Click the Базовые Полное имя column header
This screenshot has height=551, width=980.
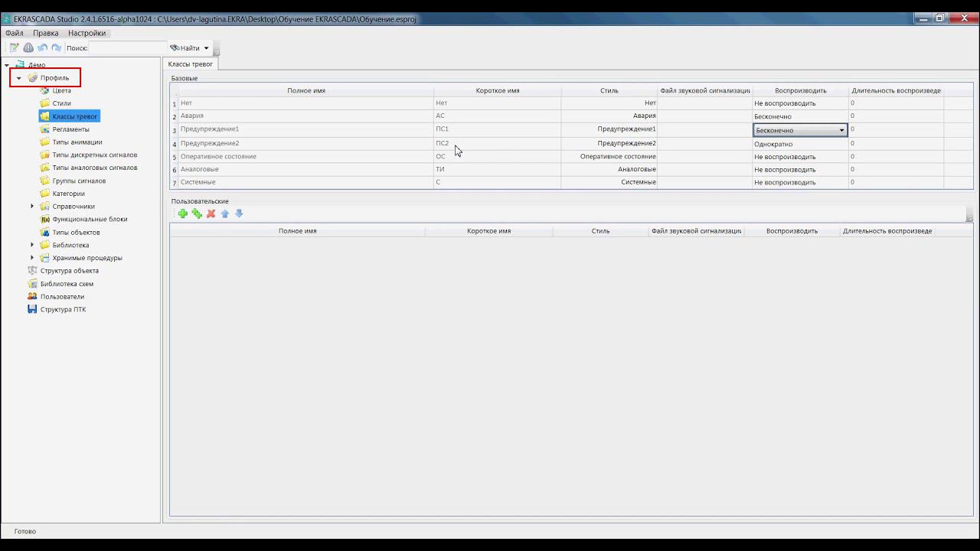(306, 90)
